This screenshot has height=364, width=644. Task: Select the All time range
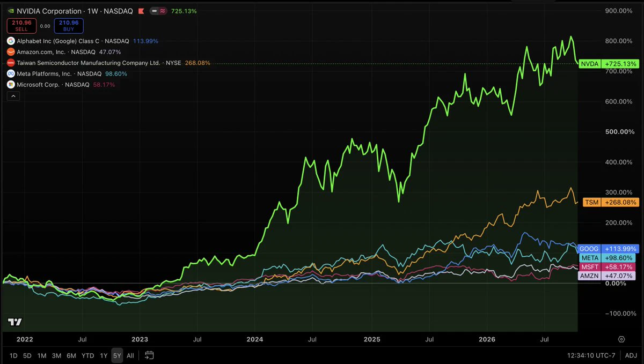point(130,355)
